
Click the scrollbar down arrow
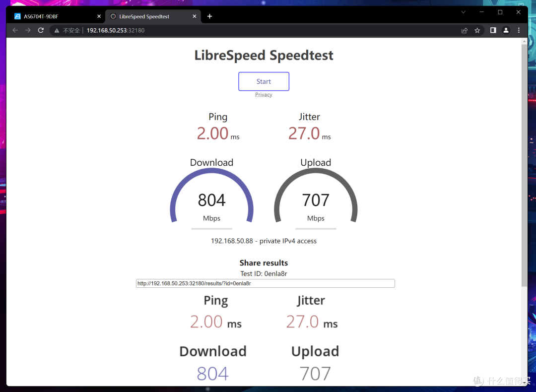[x=525, y=382]
